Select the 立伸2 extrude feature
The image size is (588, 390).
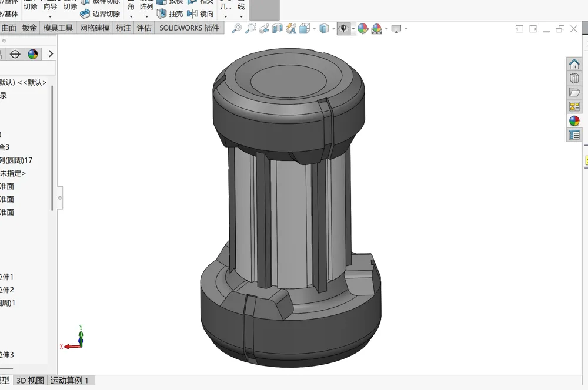point(6,290)
